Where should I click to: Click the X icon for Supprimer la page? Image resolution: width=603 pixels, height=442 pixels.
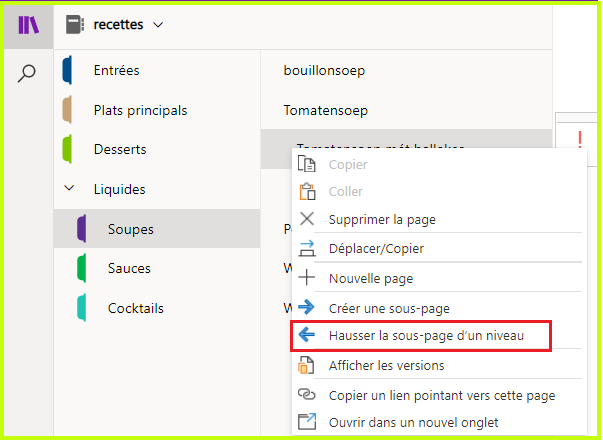point(307,219)
